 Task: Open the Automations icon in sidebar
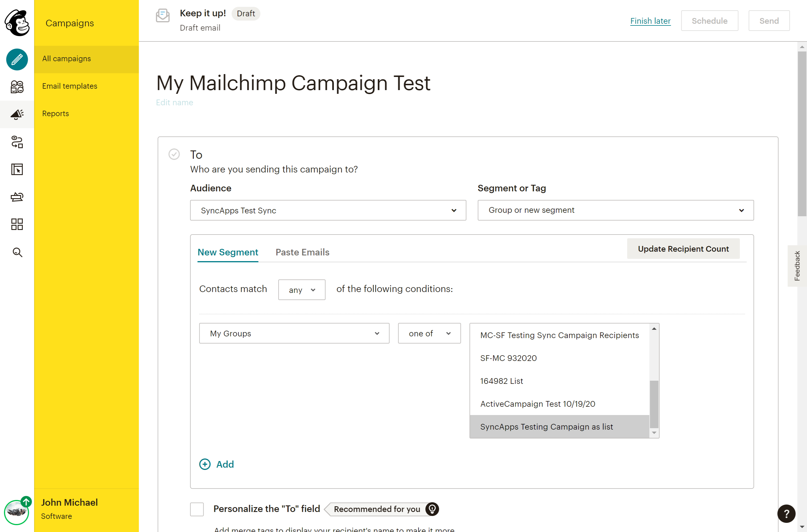(x=17, y=142)
